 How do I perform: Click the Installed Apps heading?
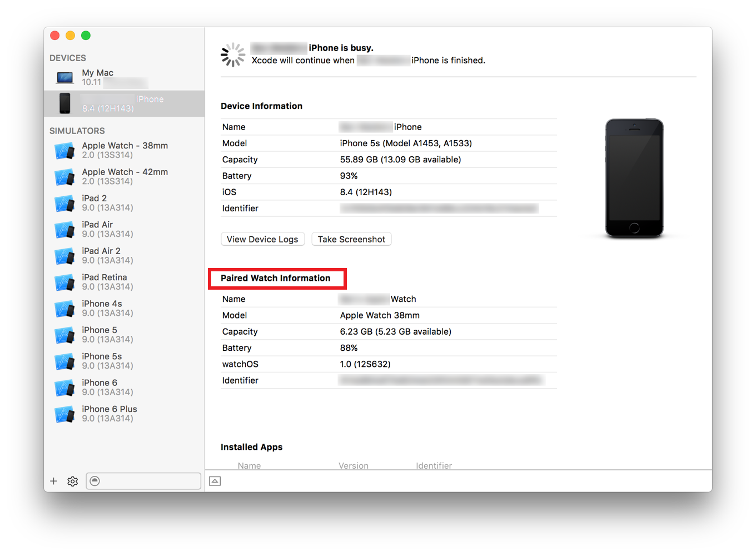coord(251,447)
